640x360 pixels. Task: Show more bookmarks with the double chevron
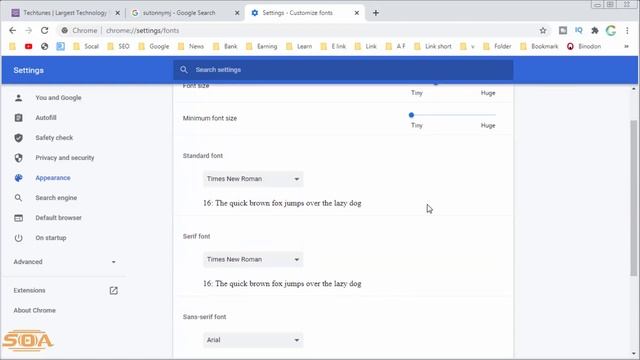626,47
